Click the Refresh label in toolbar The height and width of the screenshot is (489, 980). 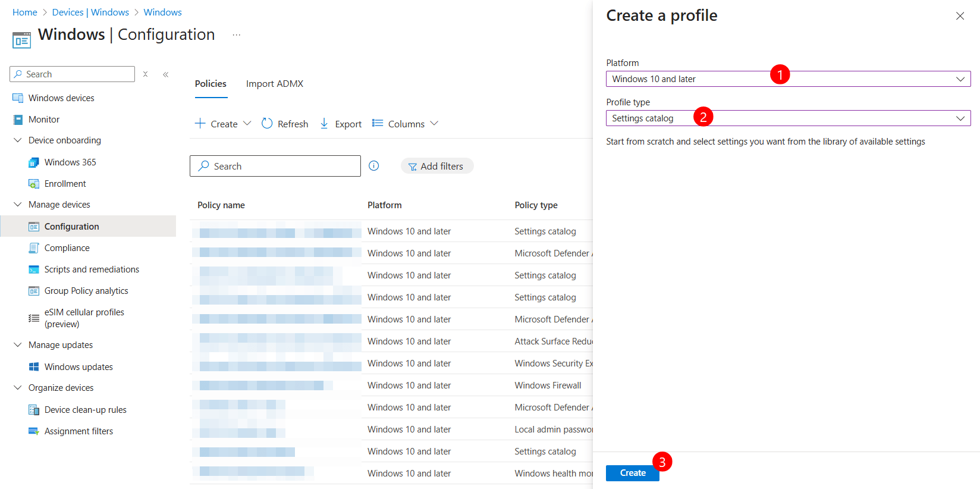point(293,124)
